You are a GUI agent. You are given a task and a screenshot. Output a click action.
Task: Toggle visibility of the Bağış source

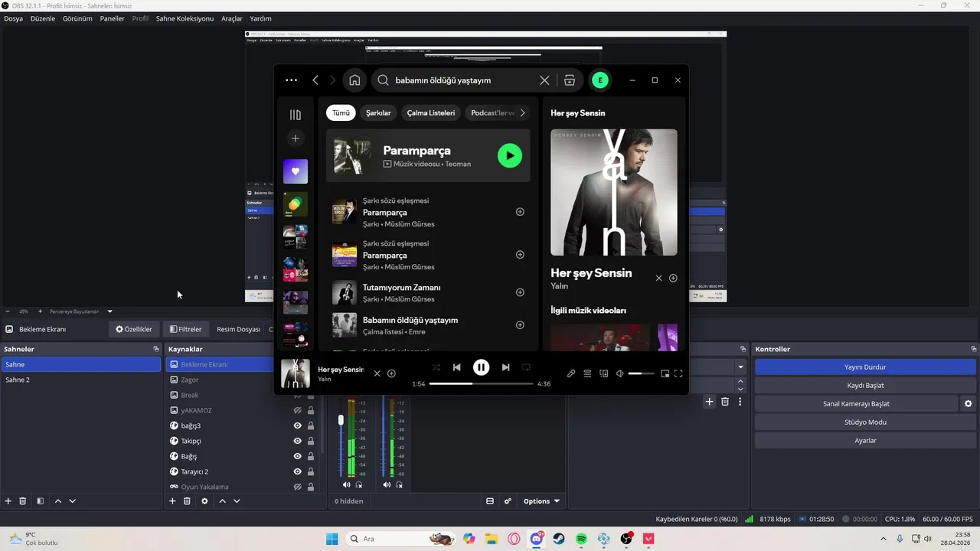click(298, 456)
